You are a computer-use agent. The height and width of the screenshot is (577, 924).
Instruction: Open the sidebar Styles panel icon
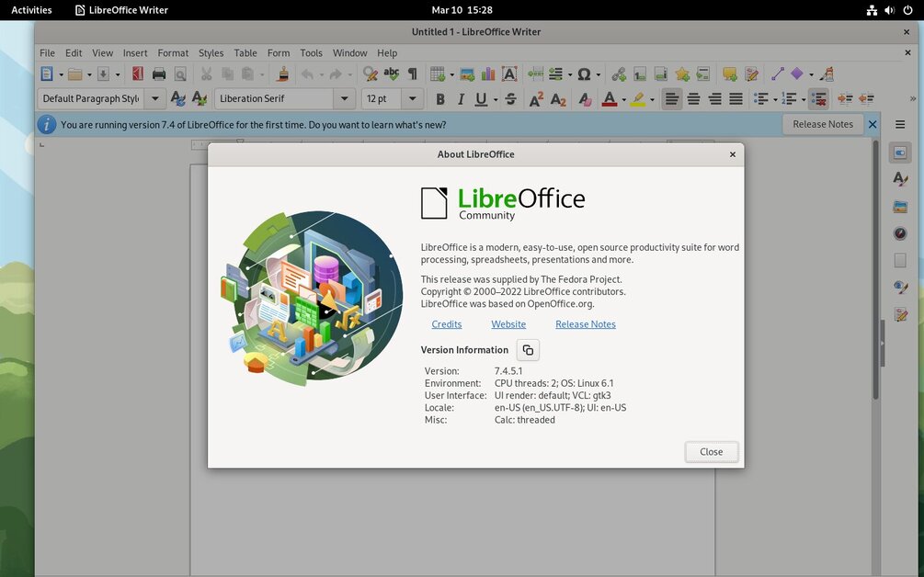tap(900, 179)
